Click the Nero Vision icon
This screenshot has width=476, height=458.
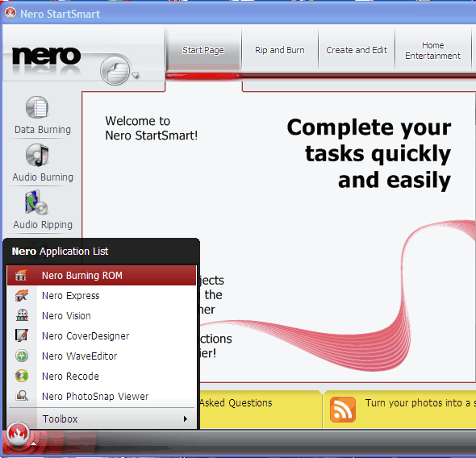pyautogui.click(x=22, y=315)
